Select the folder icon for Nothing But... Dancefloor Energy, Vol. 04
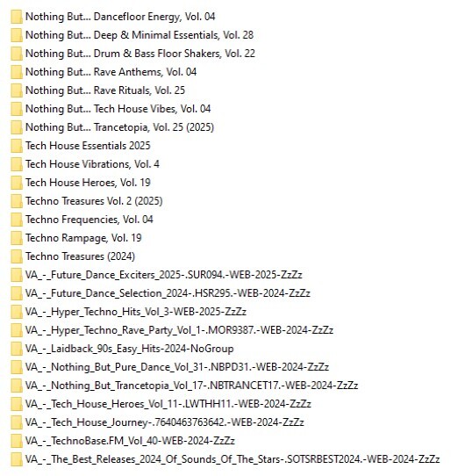Viewport: 472px width, 476px height. point(17,17)
